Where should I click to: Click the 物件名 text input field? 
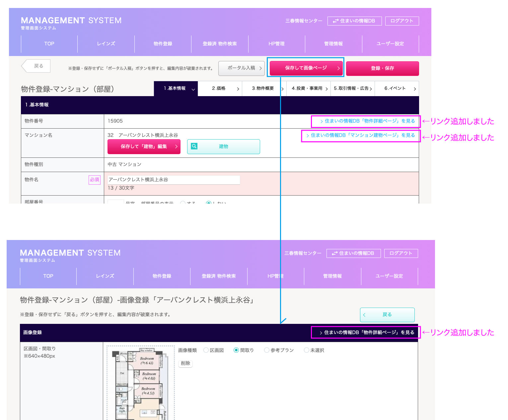click(174, 180)
